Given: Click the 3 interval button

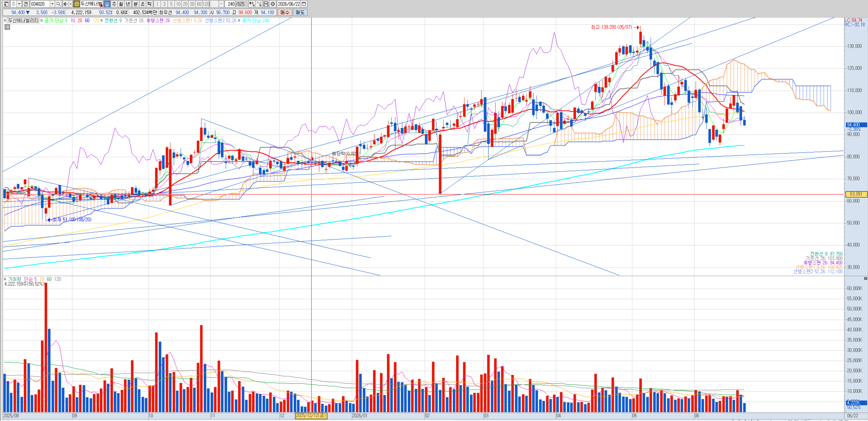Looking at the screenshot, I should 164,4.
